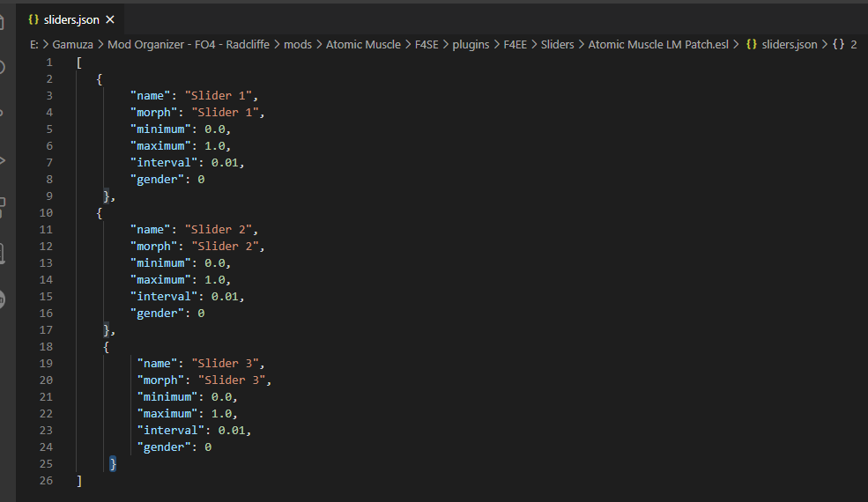Open the Gamuza breadcrumb folder
Screen dimensions: 868x502
tap(72, 44)
